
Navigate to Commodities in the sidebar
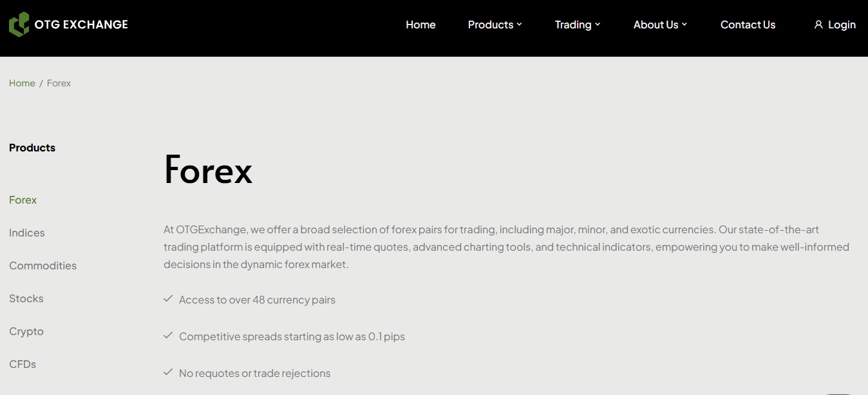pyautogui.click(x=42, y=265)
